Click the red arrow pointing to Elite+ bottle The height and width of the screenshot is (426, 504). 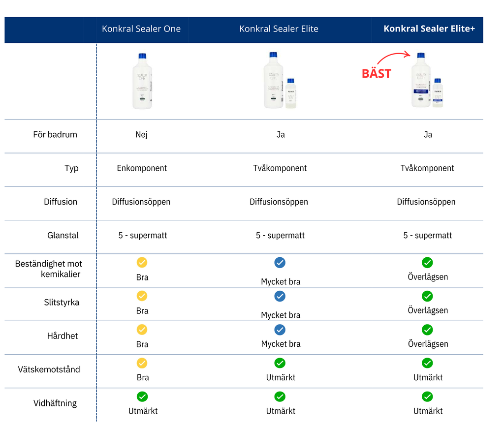coord(394,57)
